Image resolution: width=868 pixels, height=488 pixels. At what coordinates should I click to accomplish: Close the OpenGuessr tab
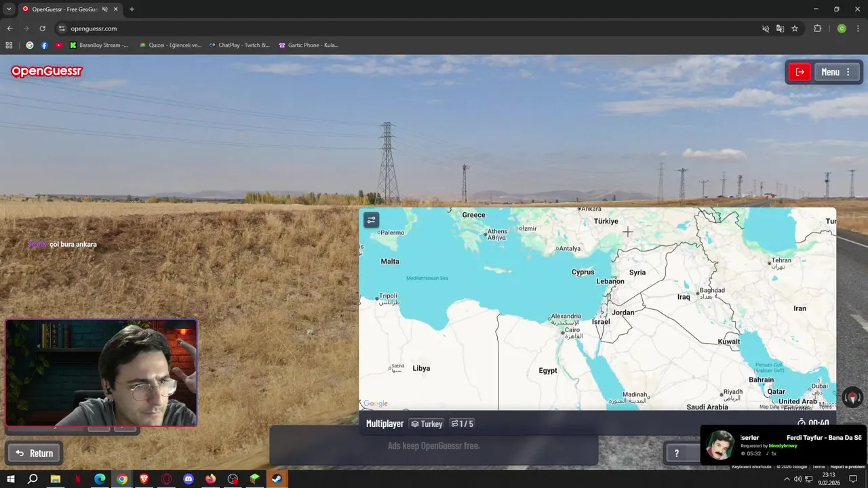click(x=115, y=9)
